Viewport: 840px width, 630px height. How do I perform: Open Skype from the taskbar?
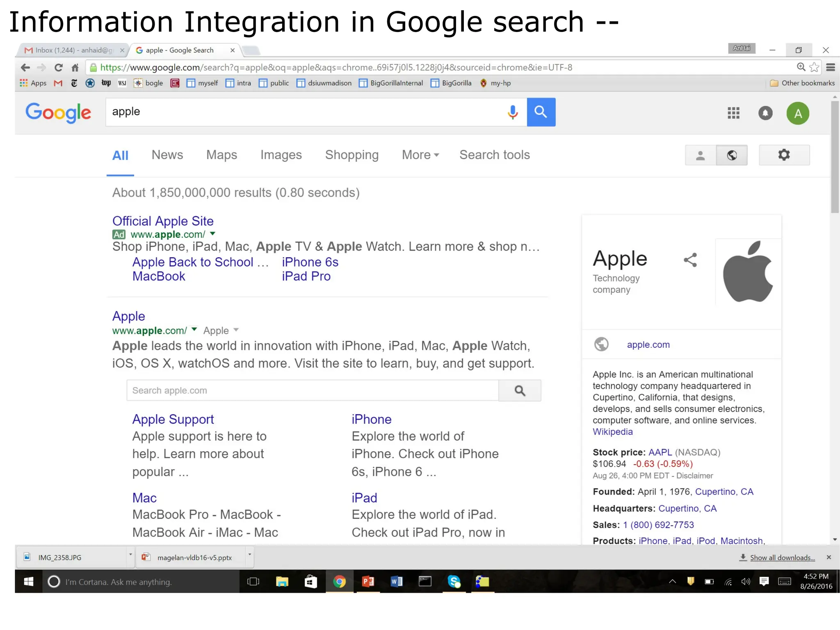click(454, 582)
